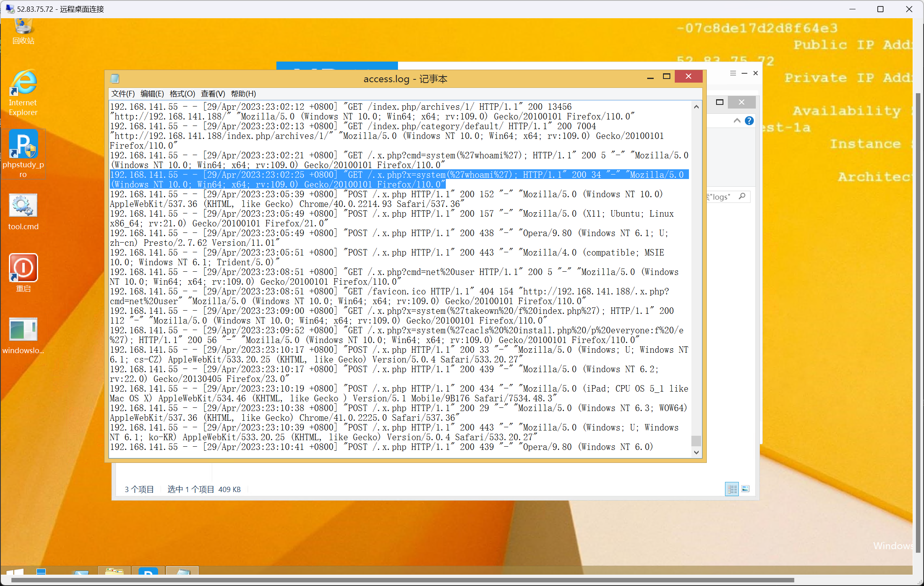Switch to details view in Explorer
924x586 pixels.
tap(732, 489)
